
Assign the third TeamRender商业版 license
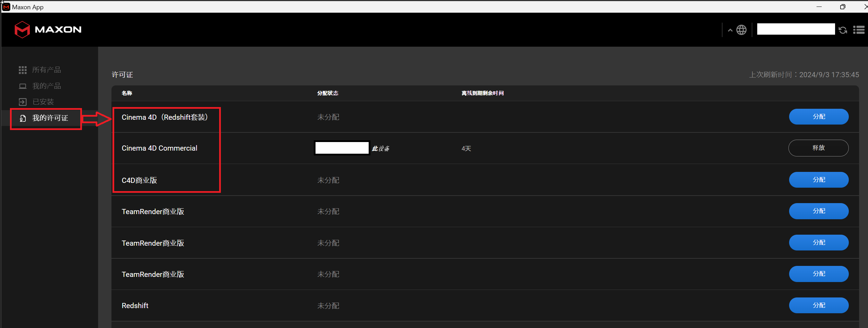point(819,274)
